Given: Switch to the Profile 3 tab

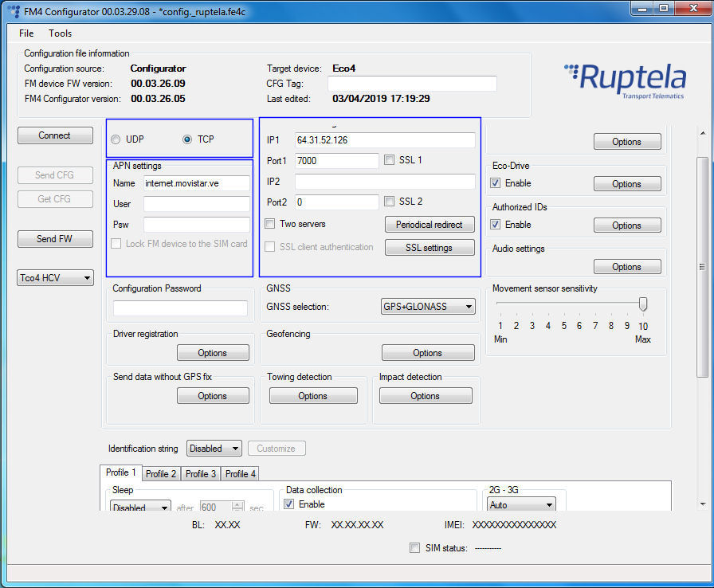Looking at the screenshot, I should pyautogui.click(x=200, y=473).
